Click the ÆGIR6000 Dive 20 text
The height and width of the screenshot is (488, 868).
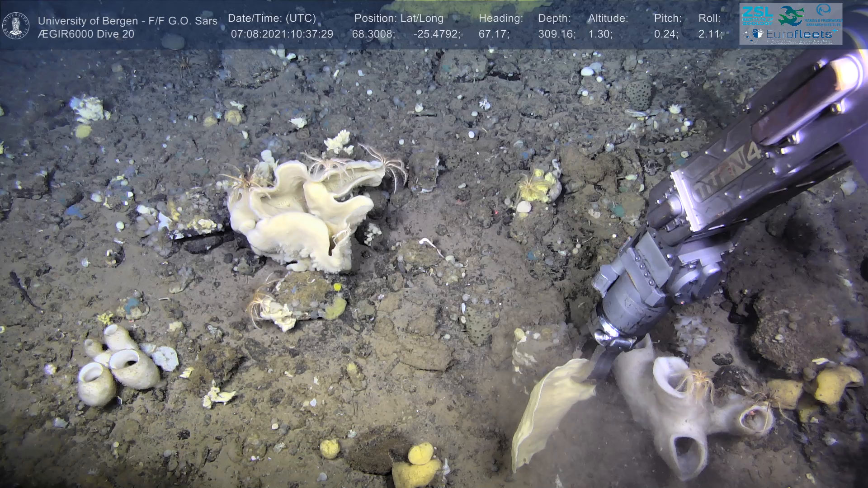click(86, 34)
